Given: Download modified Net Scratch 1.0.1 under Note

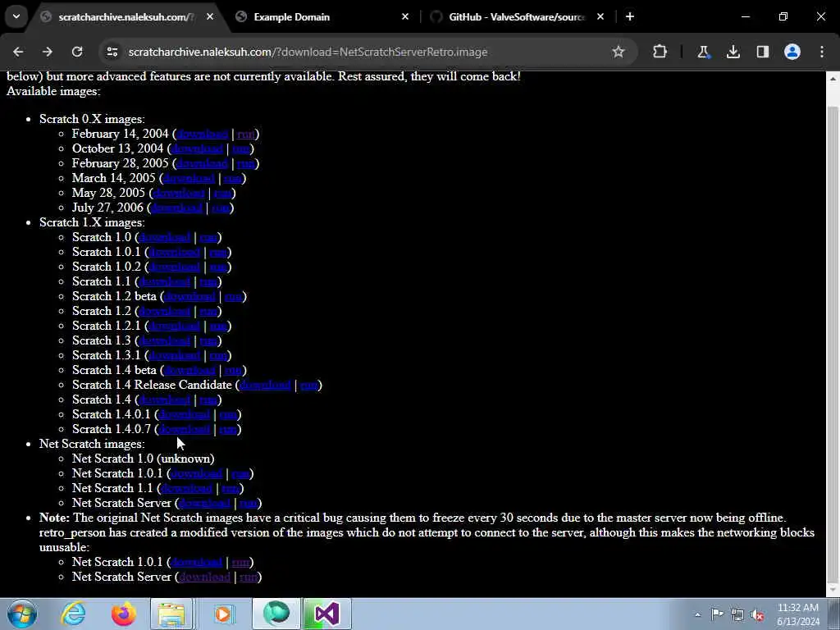Looking at the screenshot, I should click(x=197, y=562).
